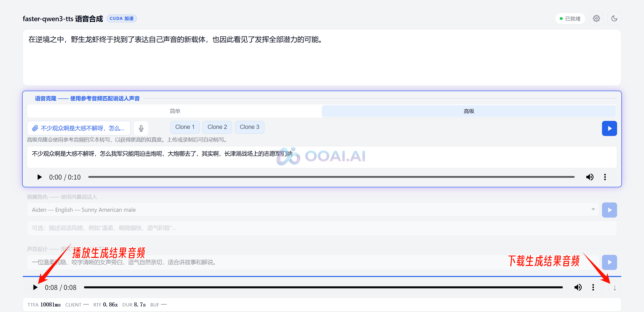The image size is (644, 312).
Task: Open the reference audio player's three-dot menu
Action: click(x=605, y=177)
